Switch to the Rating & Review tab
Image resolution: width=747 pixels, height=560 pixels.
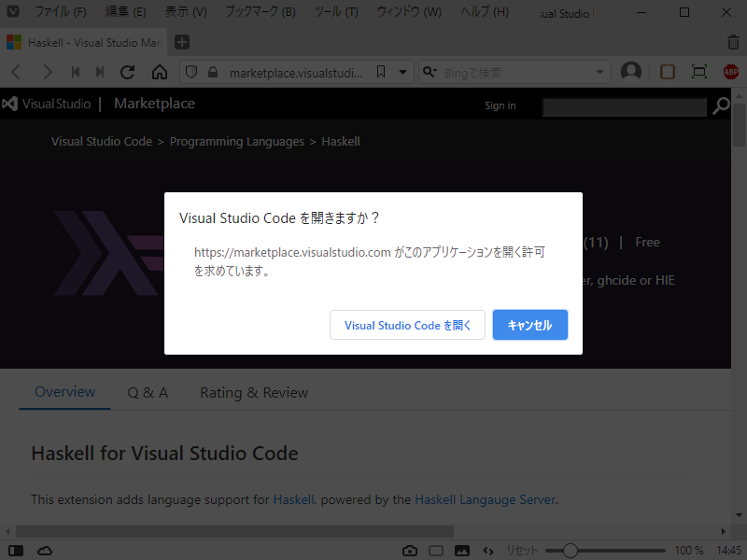click(x=253, y=392)
